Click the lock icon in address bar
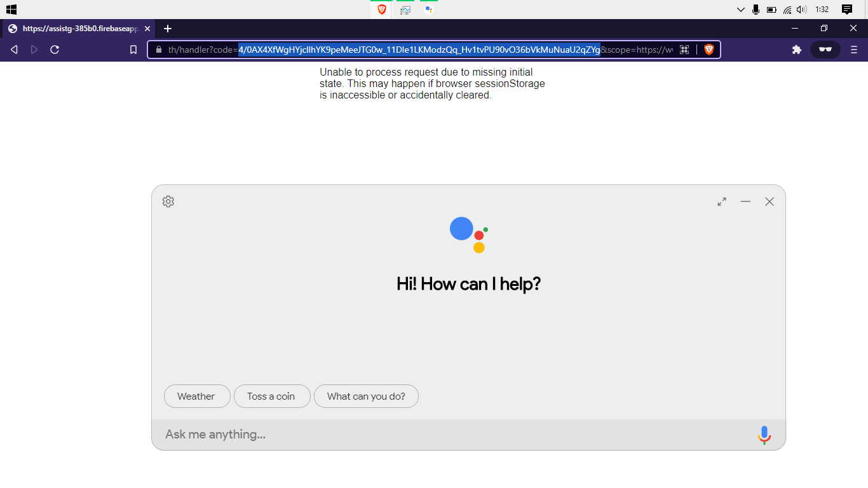The width and height of the screenshot is (868, 488). click(159, 50)
